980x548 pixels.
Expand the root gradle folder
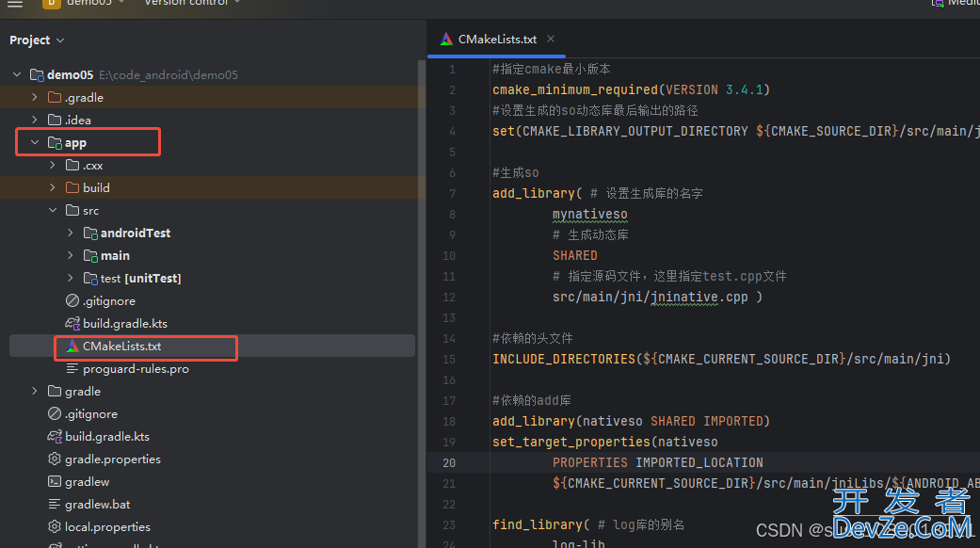tap(35, 391)
